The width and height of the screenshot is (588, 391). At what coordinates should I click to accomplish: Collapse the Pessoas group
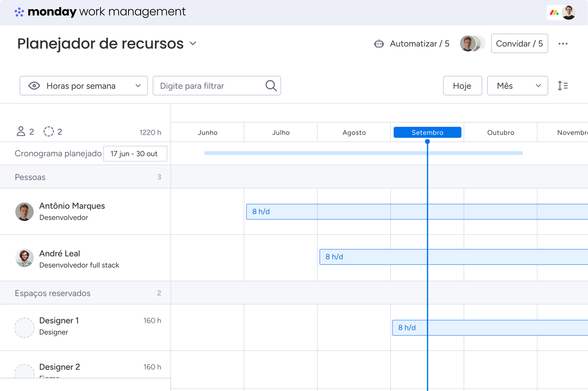85,177
